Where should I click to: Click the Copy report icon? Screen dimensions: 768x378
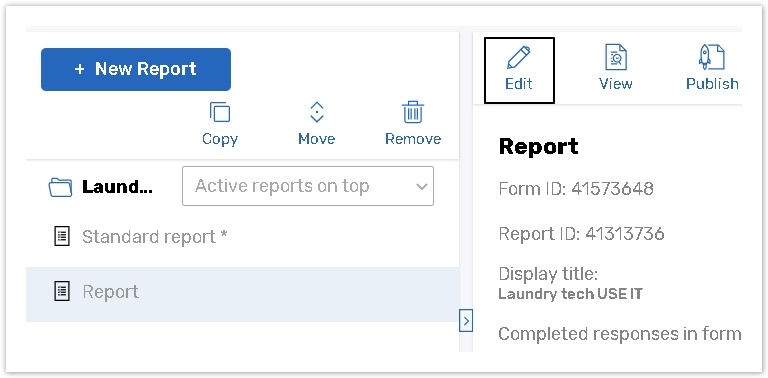[219, 112]
